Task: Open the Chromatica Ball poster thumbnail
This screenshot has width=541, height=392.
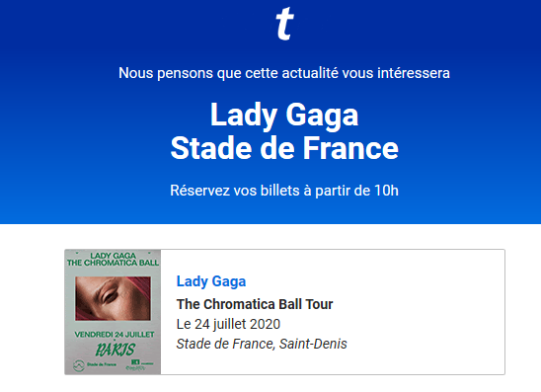Action: [113, 312]
